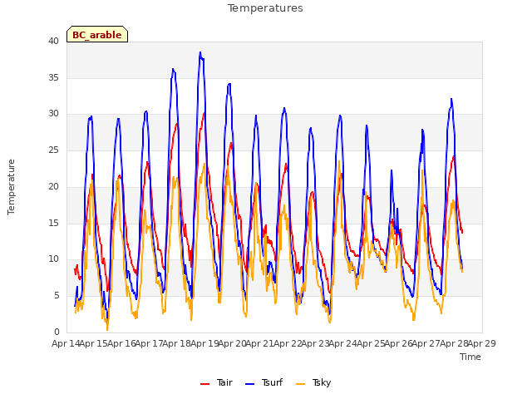Click the Temperatures chart title
This screenshot has height=399, width=532.
pyautogui.click(x=265, y=8)
